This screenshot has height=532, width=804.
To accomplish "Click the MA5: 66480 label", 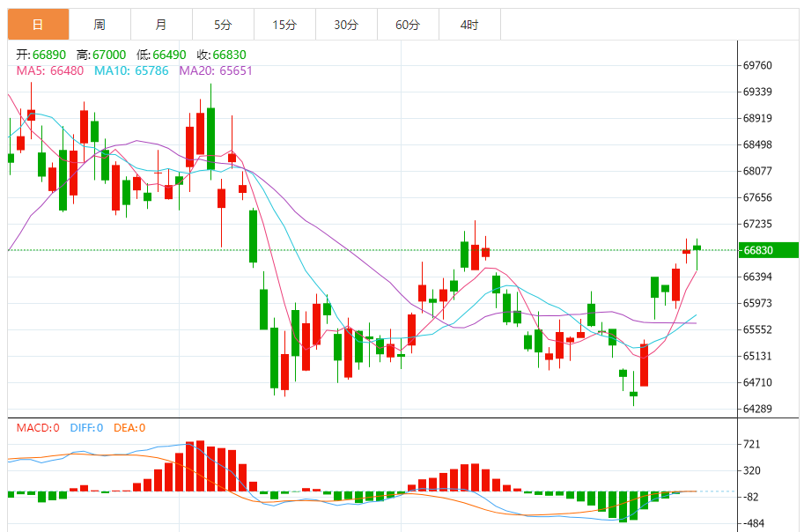I will [x=49, y=70].
